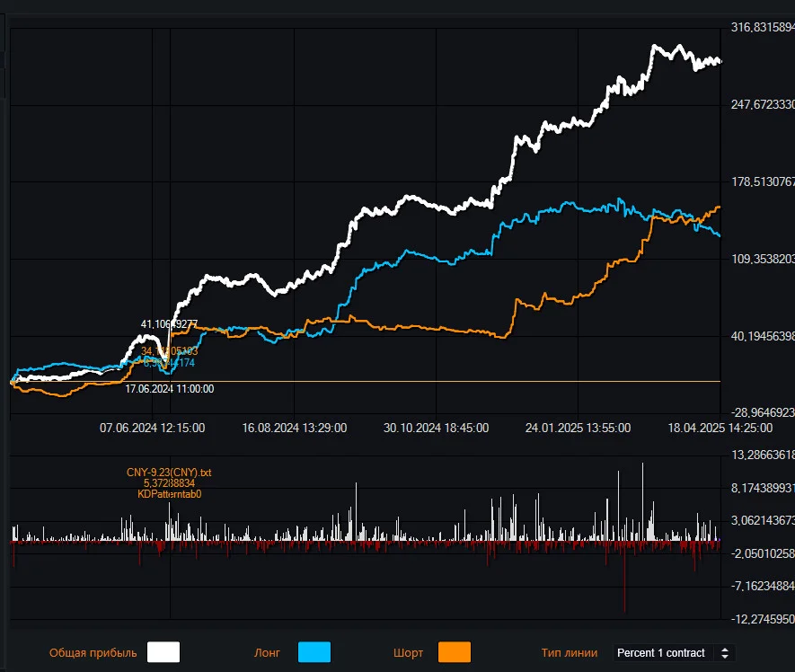This screenshot has width=795, height=672.
Task: Click the blue Лонг color swatch
Action: (x=314, y=652)
